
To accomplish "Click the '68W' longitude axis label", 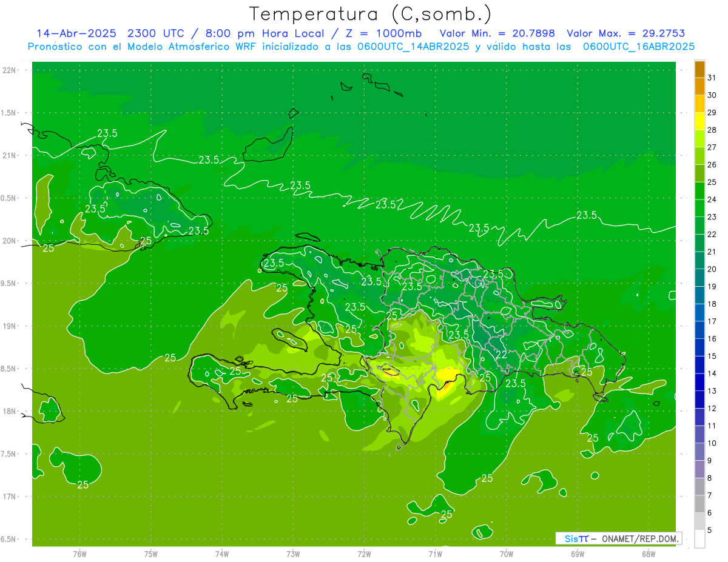I will (x=649, y=554).
